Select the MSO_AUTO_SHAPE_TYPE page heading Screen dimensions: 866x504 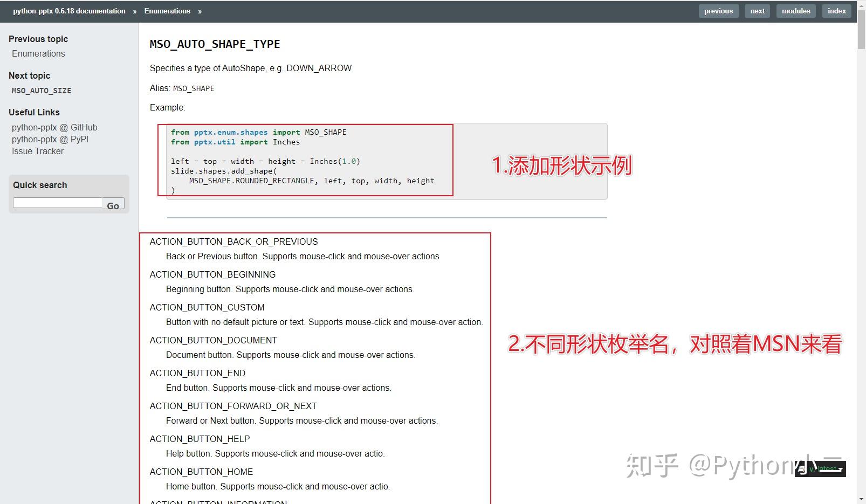pos(215,44)
